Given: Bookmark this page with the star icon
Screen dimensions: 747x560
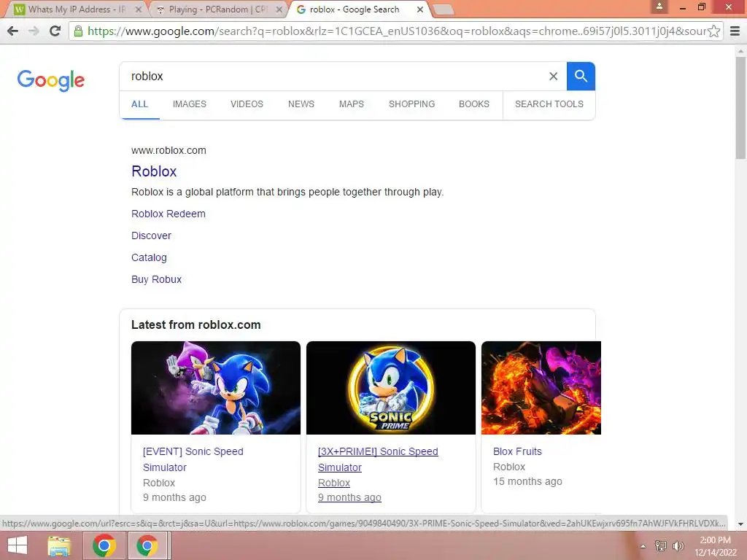Looking at the screenshot, I should tap(713, 31).
